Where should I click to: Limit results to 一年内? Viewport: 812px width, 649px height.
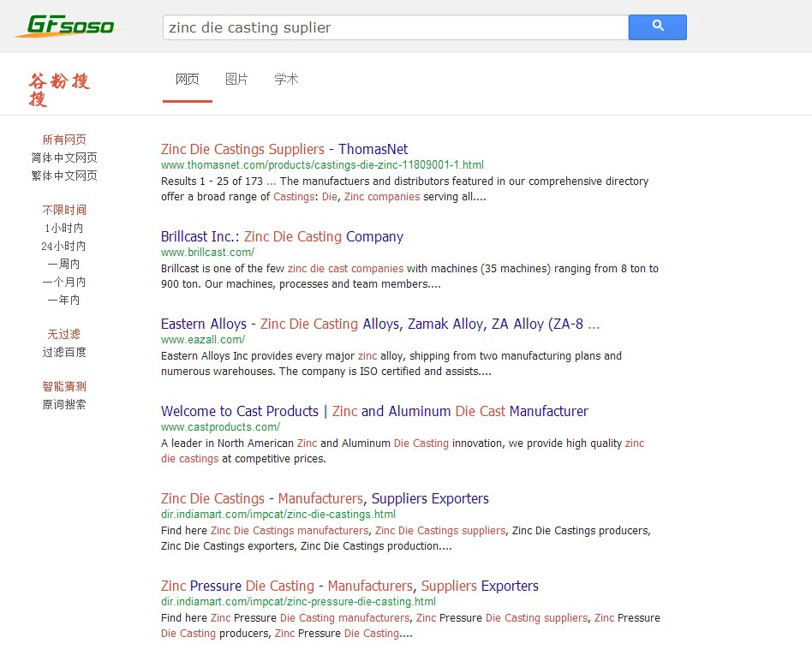(x=63, y=301)
